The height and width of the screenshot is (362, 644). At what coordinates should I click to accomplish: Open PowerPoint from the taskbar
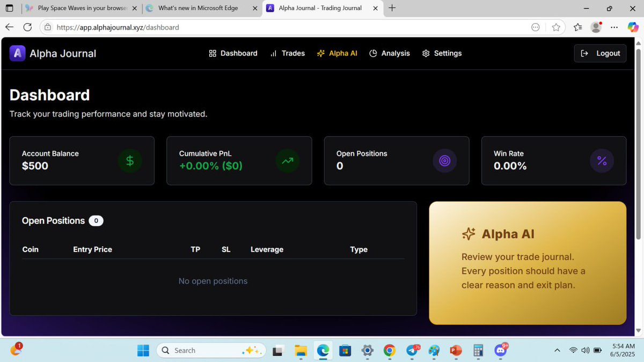pyautogui.click(x=456, y=351)
